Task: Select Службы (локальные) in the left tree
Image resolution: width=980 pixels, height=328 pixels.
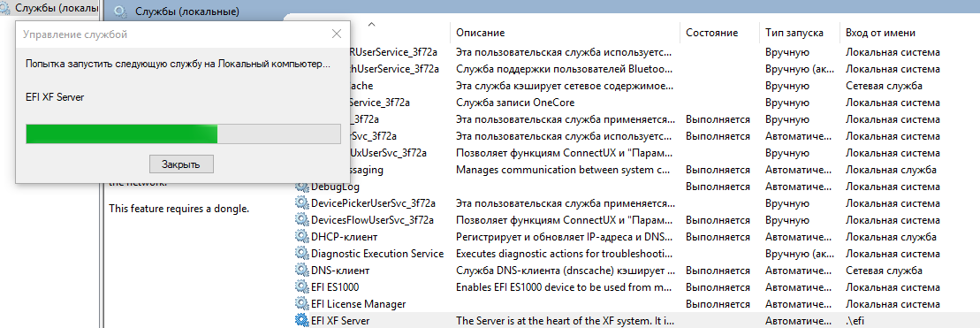Action: [57, 9]
